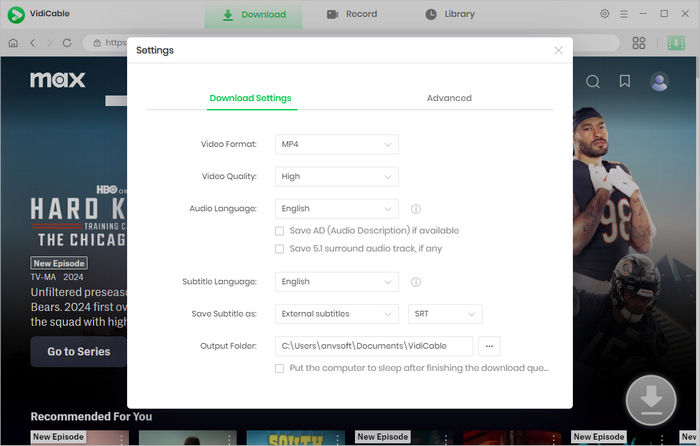Screen dimensions: 700x446
Task: Select the Library tab in top bar
Action: (450, 14)
